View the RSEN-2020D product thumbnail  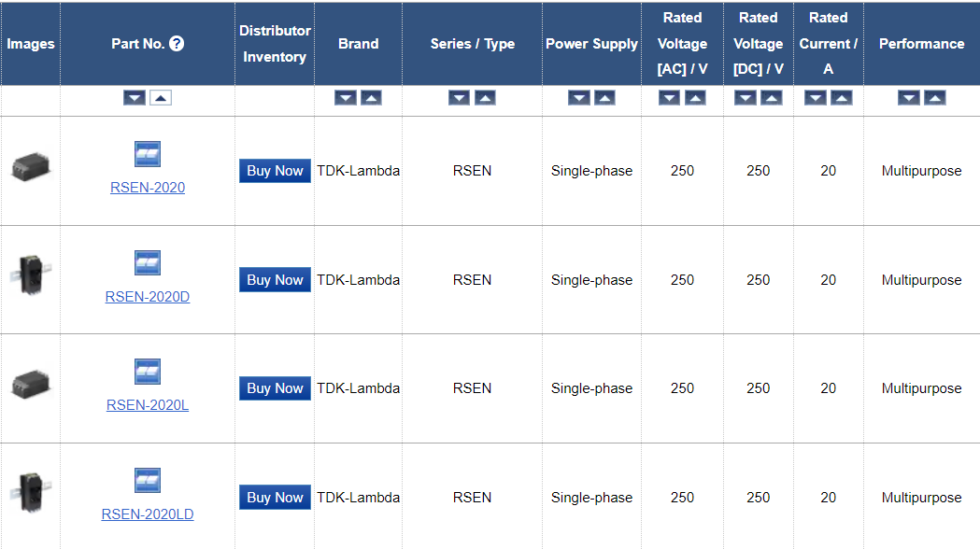coord(31,274)
